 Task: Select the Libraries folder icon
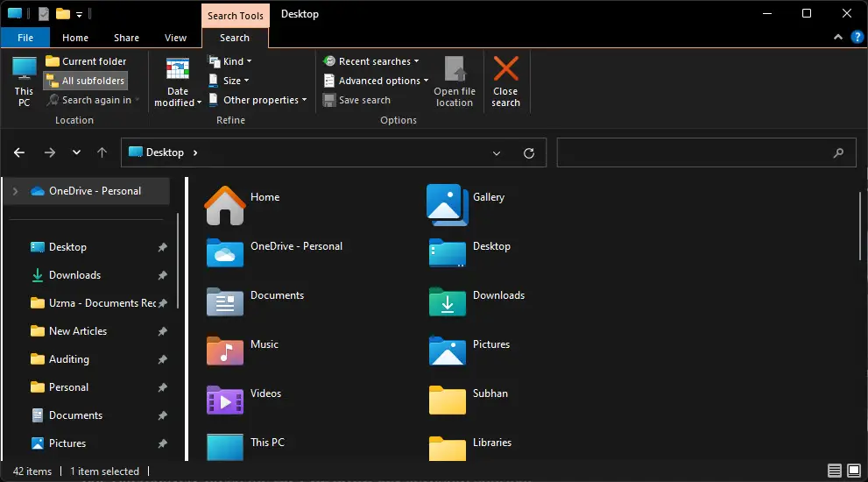(448, 448)
